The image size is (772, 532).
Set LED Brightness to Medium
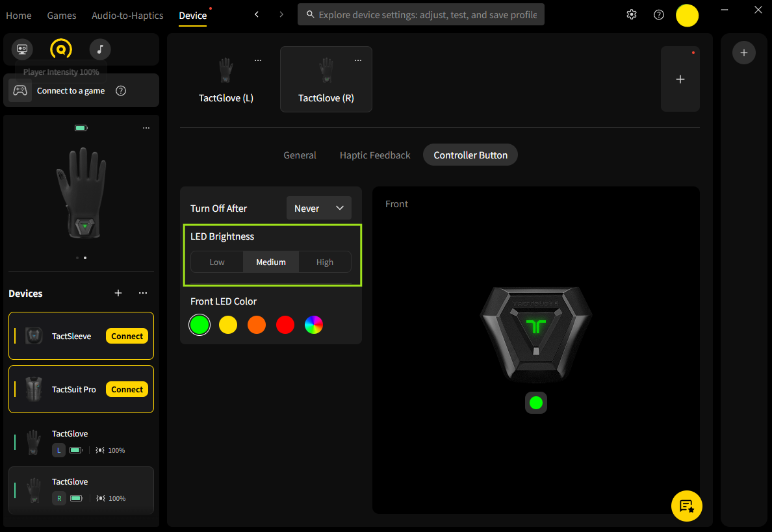(271, 262)
